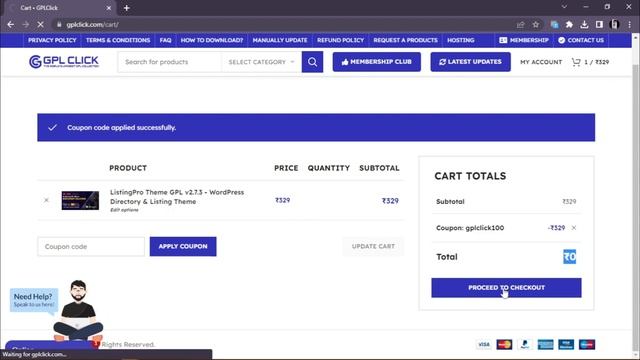Click the chat assistant character

pyautogui.click(x=78, y=310)
